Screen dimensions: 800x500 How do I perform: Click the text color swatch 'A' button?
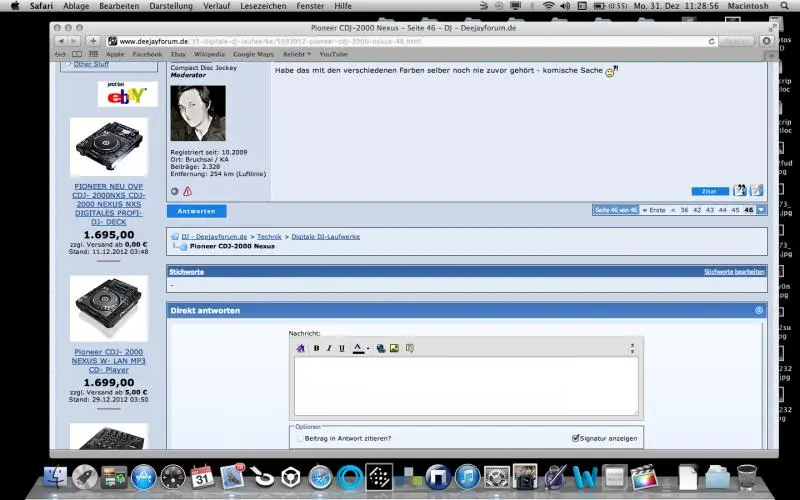(x=358, y=348)
